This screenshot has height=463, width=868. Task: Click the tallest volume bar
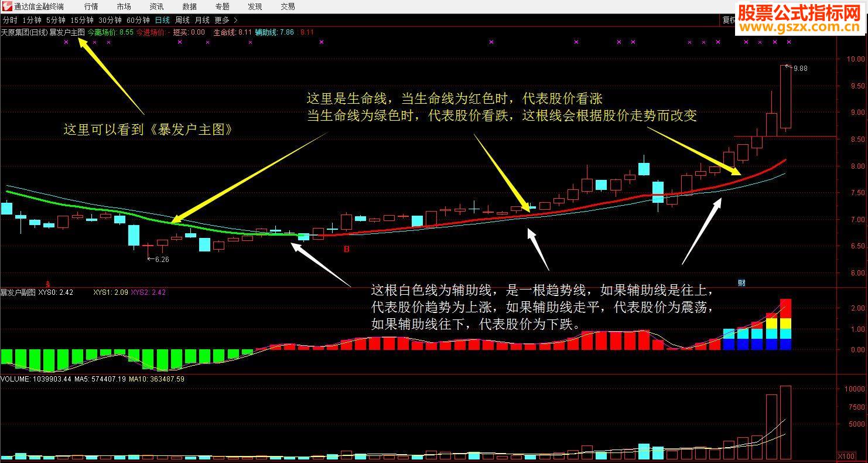[786, 423]
